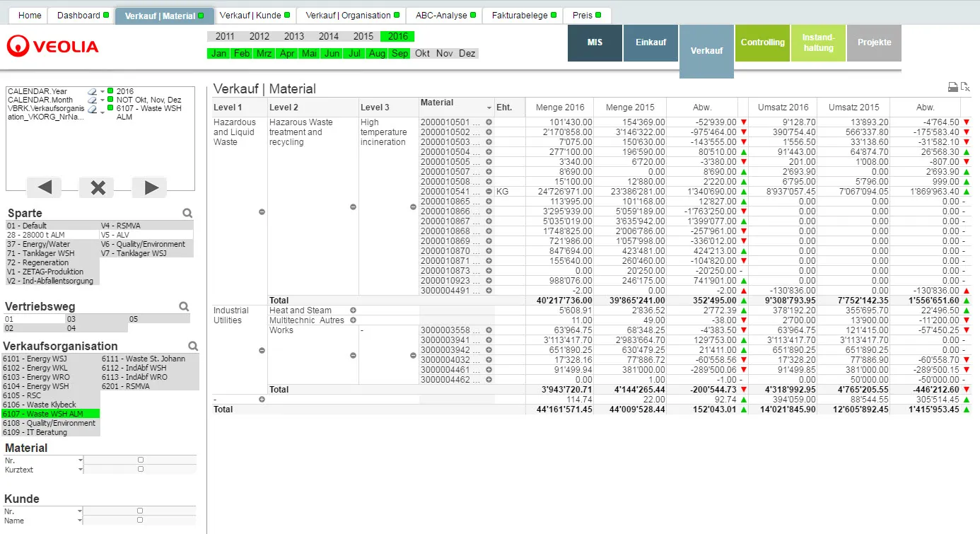Switch to Verkauf | Organisation tab

tap(351, 16)
